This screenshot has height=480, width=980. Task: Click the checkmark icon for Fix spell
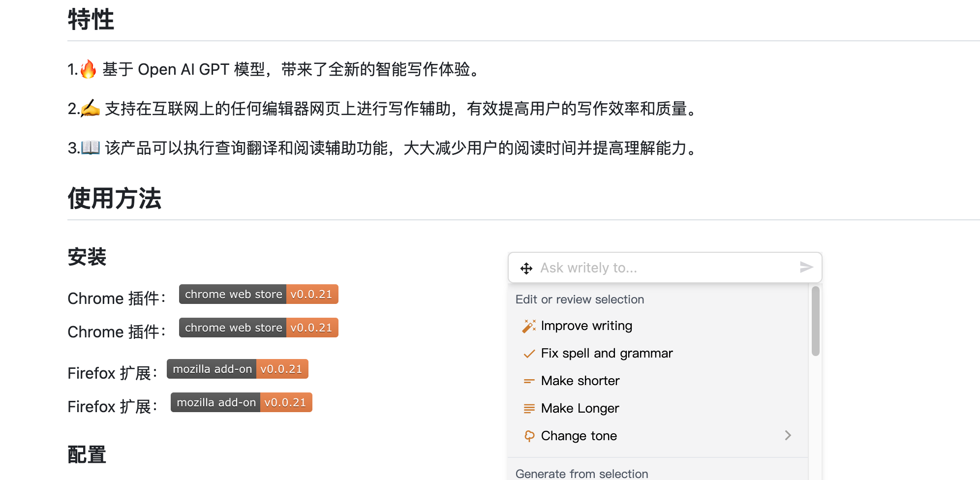(529, 354)
